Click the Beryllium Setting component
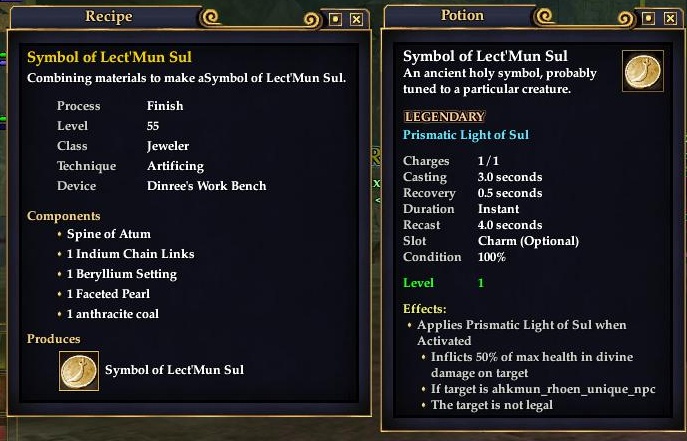The width and height of the screenshot is (687, 441). pos(122,274)
